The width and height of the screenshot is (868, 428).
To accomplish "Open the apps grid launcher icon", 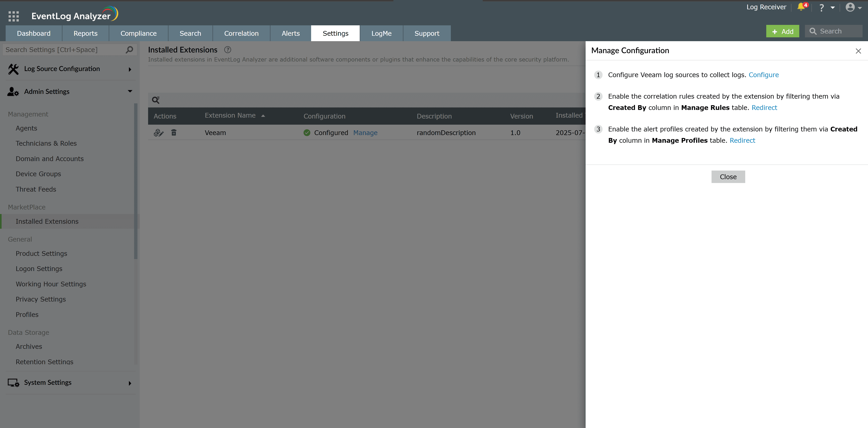I will (14, 16).
